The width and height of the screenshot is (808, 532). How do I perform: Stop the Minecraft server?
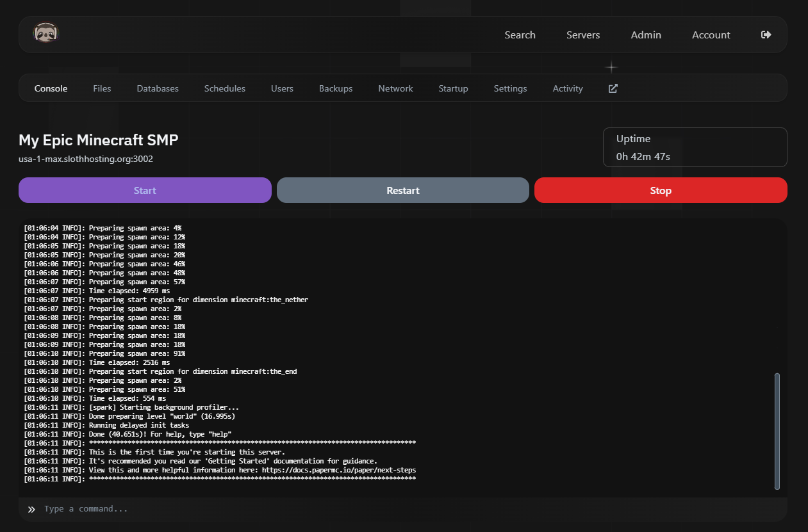tap(661, 190)
